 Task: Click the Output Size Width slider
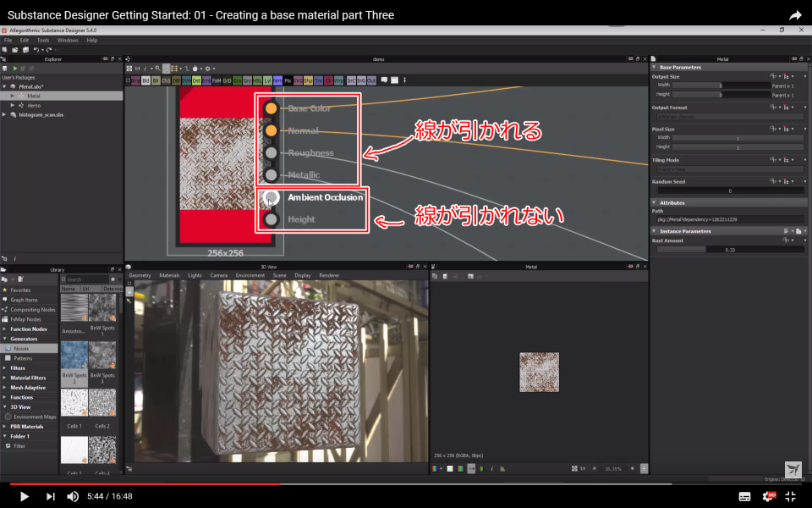pyautogui.click(x=721, y=86)
